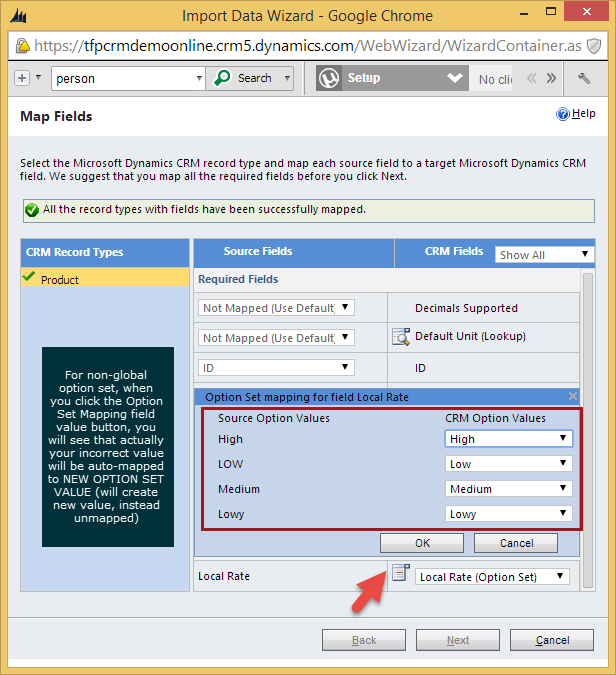Open the Search button dropdown arrow

[x=287, y=78]
